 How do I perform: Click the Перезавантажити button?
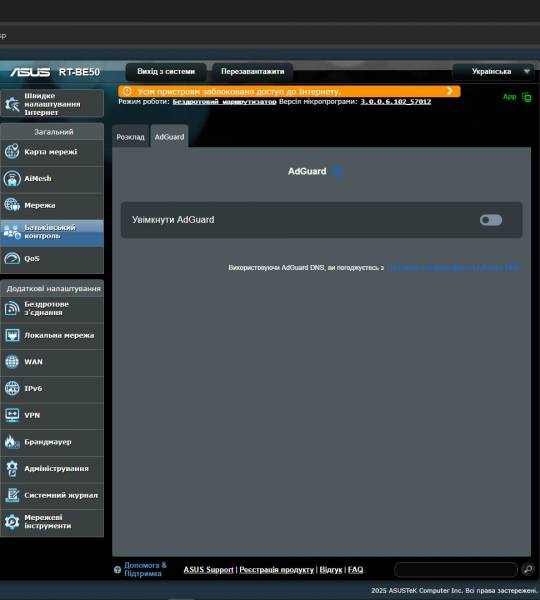(253, 72)
